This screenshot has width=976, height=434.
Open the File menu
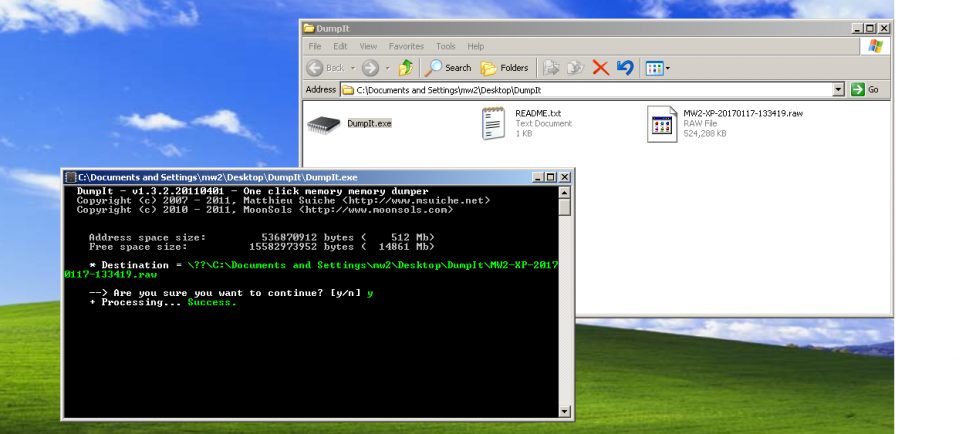(x=315, y=46)
